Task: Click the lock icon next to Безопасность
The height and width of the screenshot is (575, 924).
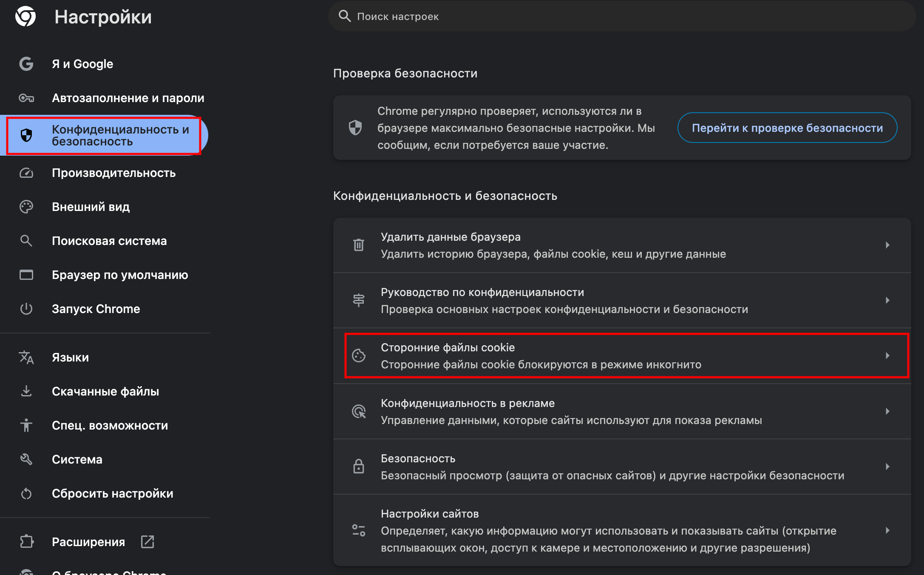Action: 359,467
